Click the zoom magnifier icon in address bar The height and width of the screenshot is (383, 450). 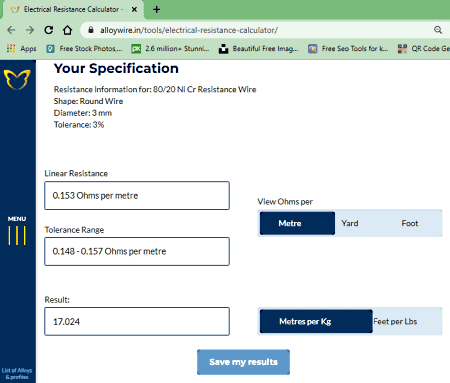[x=438, y=30]
